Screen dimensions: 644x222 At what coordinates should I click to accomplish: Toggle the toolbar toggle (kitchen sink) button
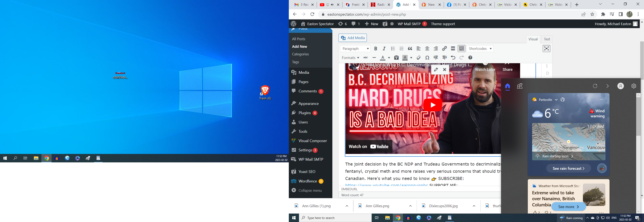tap(461, 49)
